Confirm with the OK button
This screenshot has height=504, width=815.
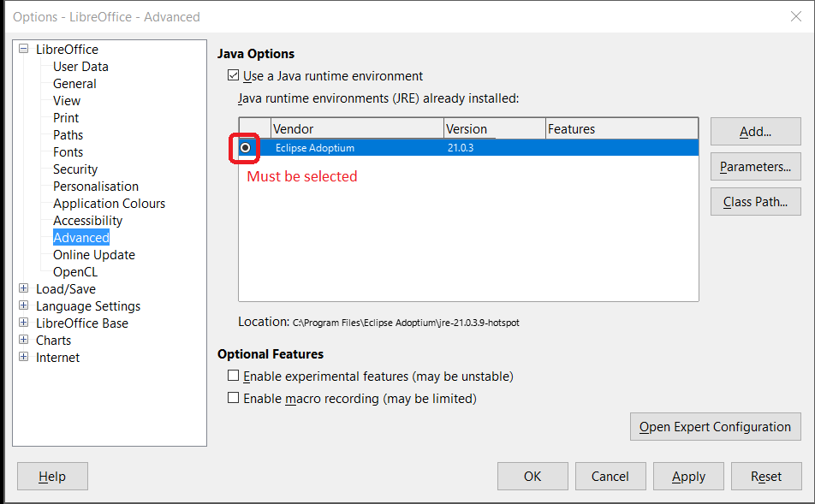(532, 476)
